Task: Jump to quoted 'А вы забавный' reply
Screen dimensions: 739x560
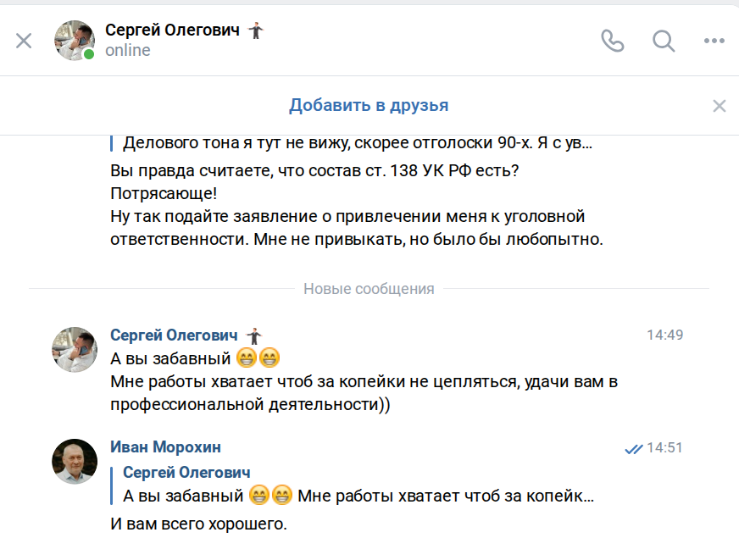Action: tap(358, 495)
